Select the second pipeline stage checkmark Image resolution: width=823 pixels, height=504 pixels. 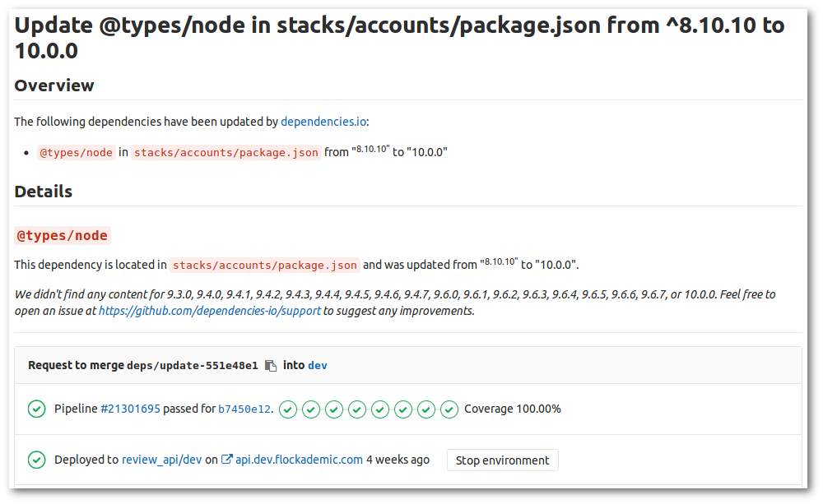(311, 409)
